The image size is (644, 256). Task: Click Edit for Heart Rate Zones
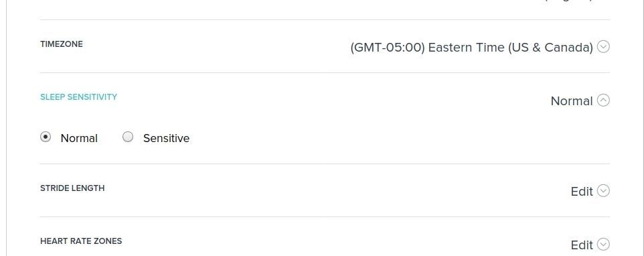582,245
